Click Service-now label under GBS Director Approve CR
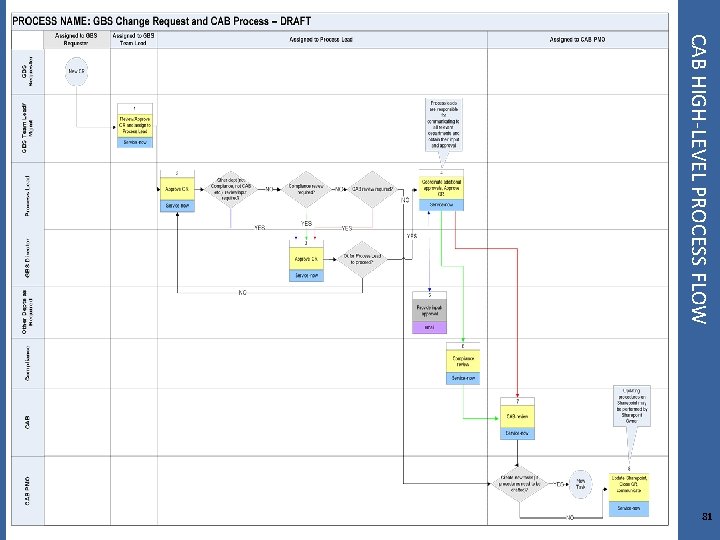 pyautogui.click(x=306, y=276)
